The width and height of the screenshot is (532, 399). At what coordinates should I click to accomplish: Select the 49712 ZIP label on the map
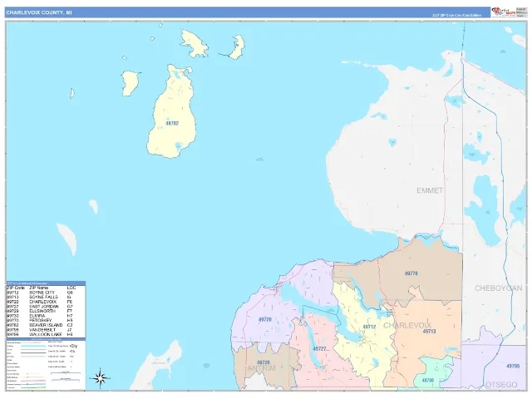pyautogui.click(x=369, y=327)
